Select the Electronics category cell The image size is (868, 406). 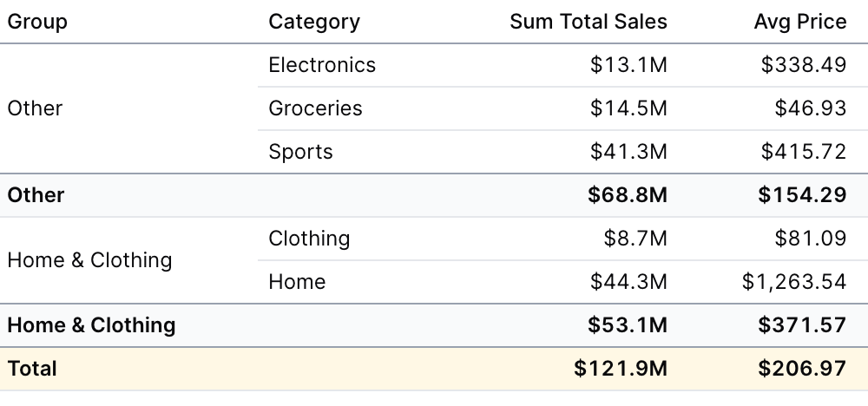(x=322, y=65)
